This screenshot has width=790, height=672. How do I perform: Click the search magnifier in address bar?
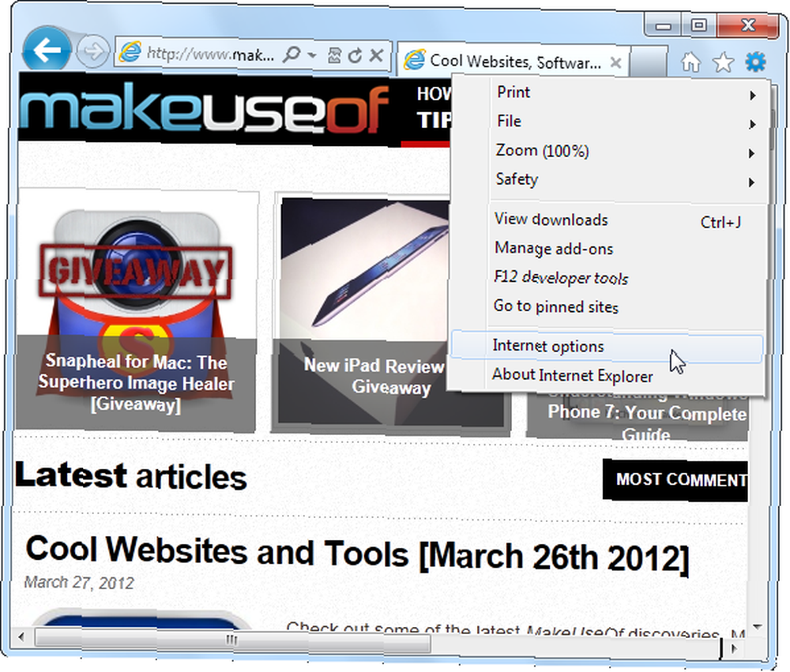292,54
